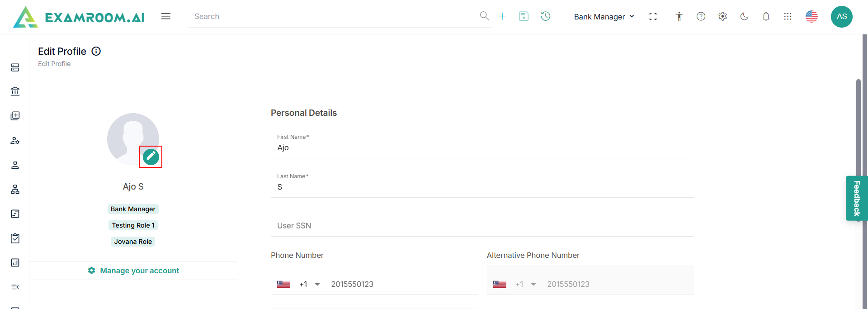
Task: Expand the Bank Manager role dropdown
Action: coord(604,17)
